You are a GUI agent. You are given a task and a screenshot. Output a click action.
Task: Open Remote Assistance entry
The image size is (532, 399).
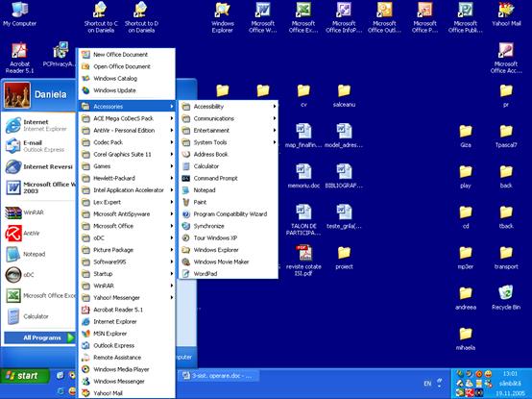(x=127, y=358)
